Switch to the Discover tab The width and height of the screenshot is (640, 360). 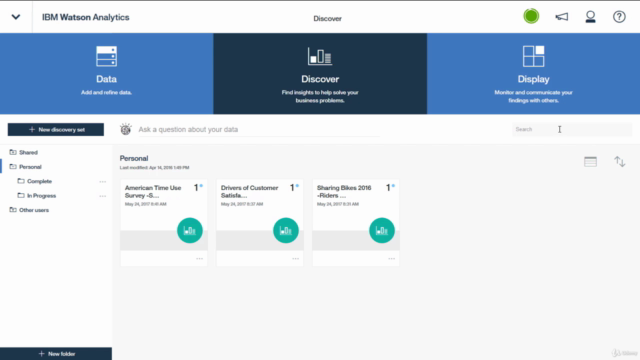click(320, 73)
